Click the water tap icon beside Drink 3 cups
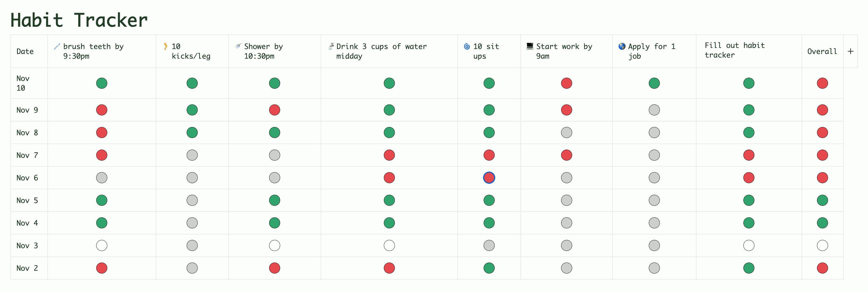 (x=331, y=46)
